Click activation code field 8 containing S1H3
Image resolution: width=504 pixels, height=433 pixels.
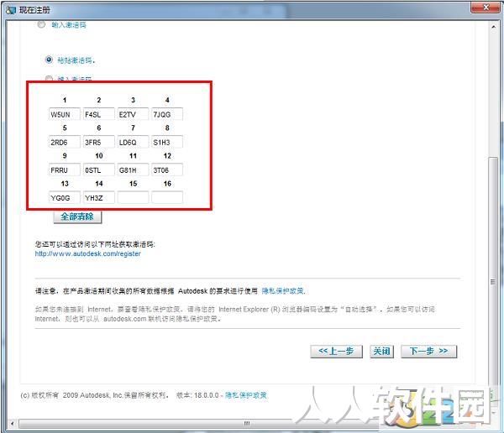[x=167, y=142]
